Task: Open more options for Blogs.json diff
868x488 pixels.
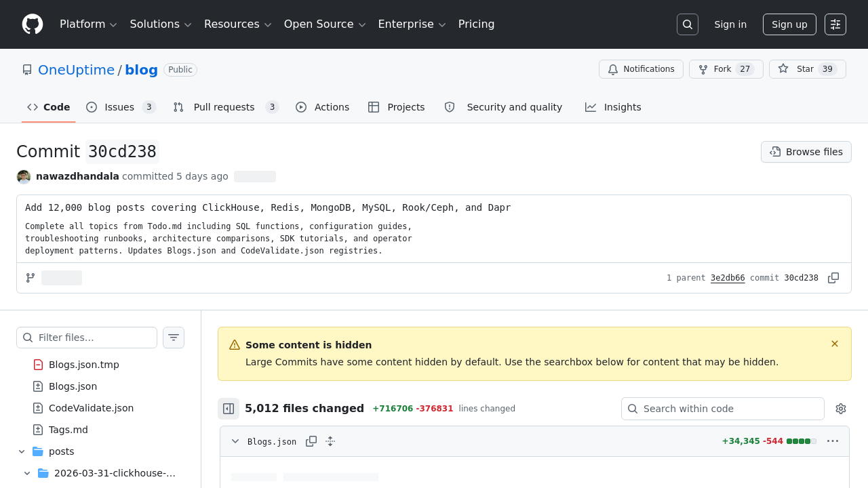Action: point(833,441)
